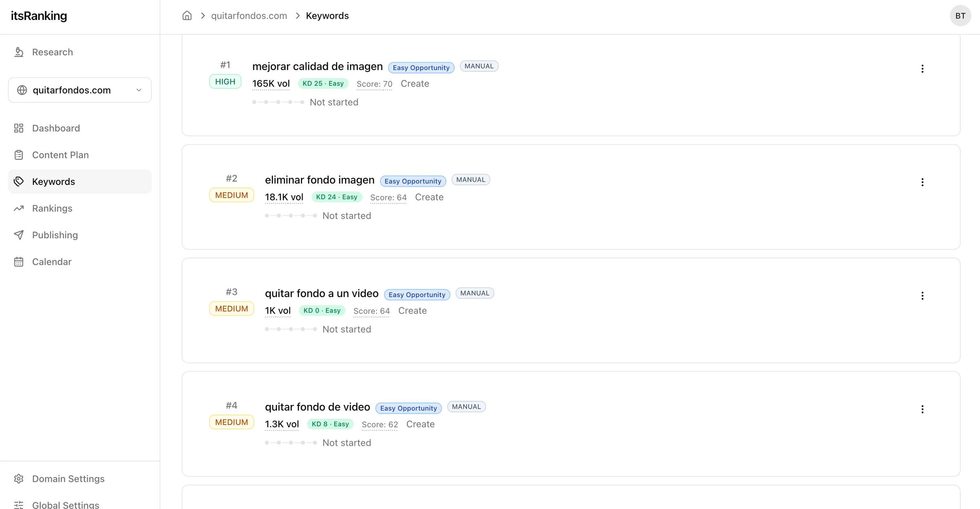Open options menu for quitar fondo de video

[x=923, y=409]
